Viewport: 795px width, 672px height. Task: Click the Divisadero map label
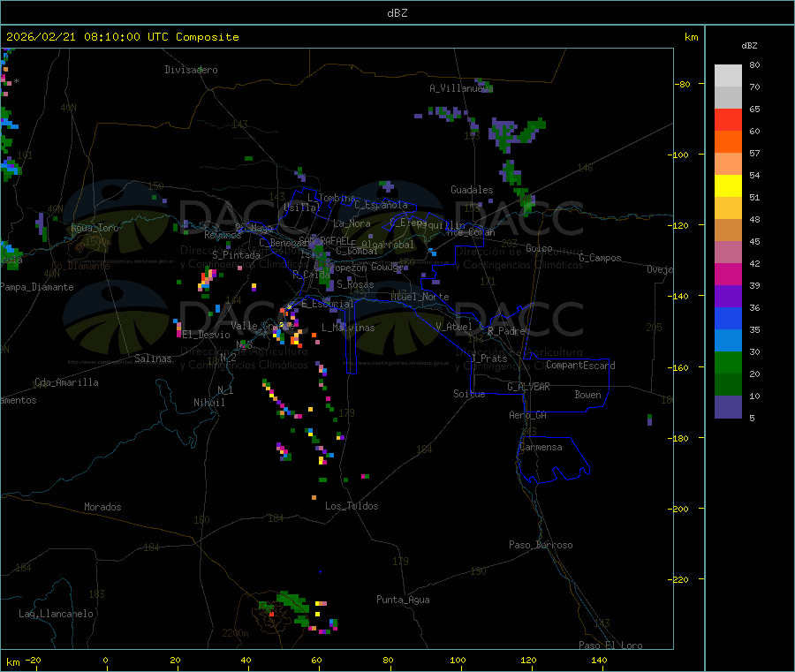click(x=191, y=70)
